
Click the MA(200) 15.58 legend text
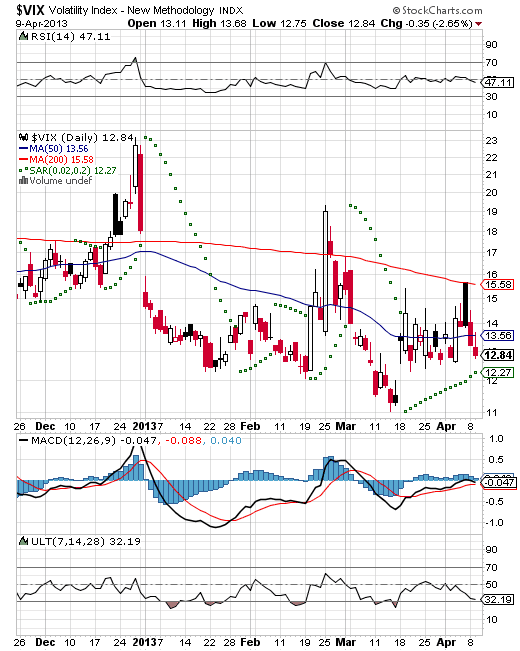[61, 160]
